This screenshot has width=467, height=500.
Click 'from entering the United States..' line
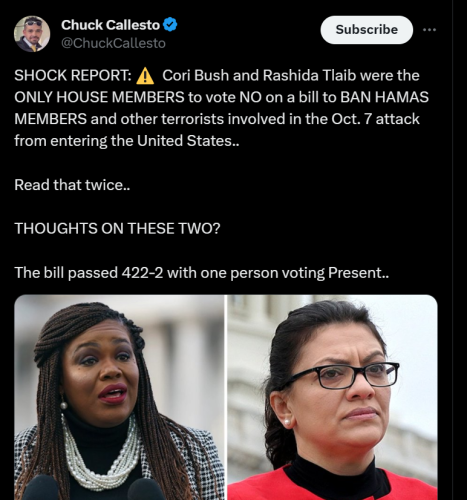pyautogui.click(x=127, y=141)
